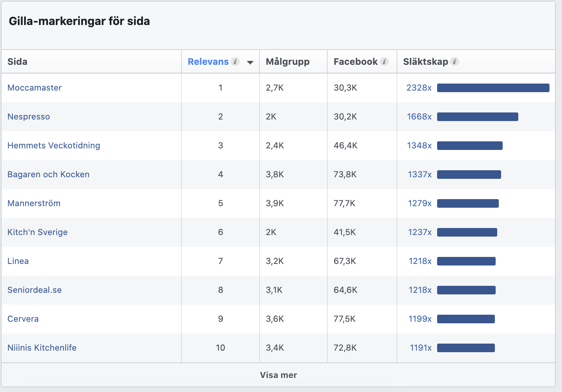Click the 77,7K Facebook count
The height and width of the screenshot is (392, 562).
pyautogui.click(x=345, y=203)
